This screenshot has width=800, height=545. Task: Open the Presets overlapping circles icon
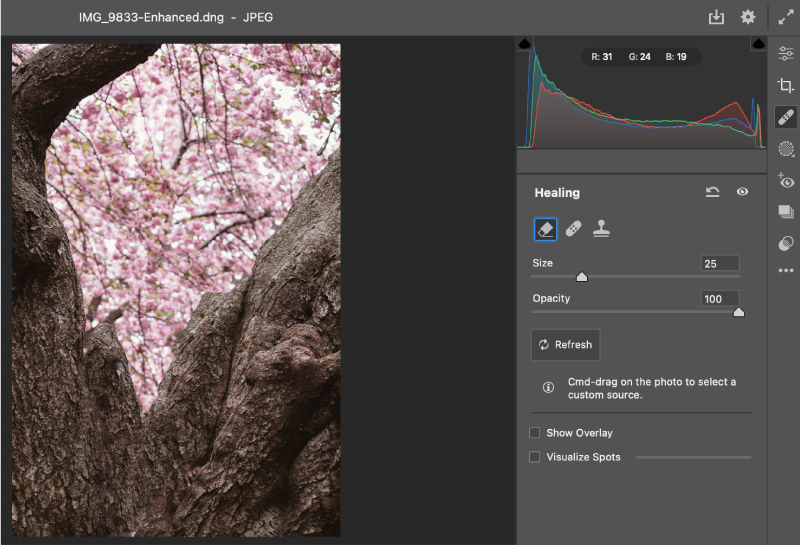coord(786,243)
